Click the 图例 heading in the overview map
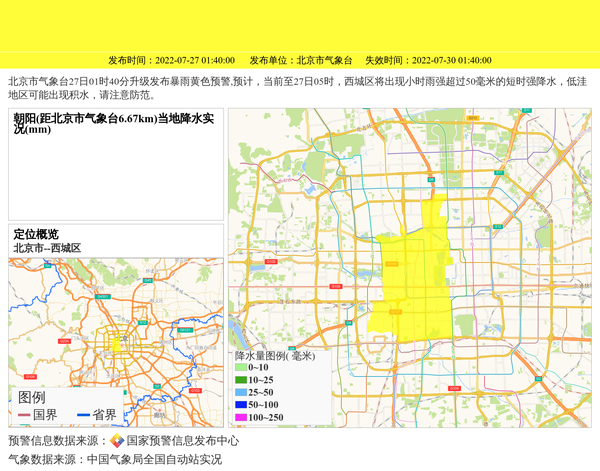This screenshot has width=600, height=471. [32, 397]
